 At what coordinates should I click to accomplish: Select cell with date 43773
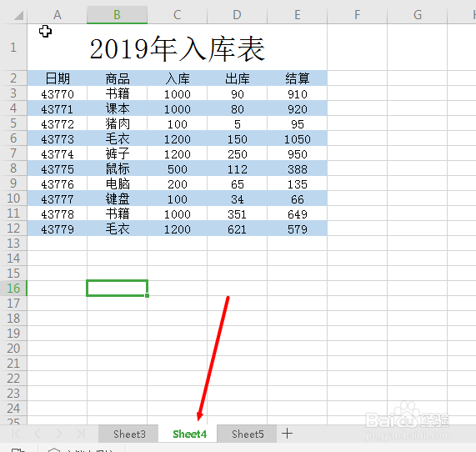pyautogui.click(x=57, y=138)
